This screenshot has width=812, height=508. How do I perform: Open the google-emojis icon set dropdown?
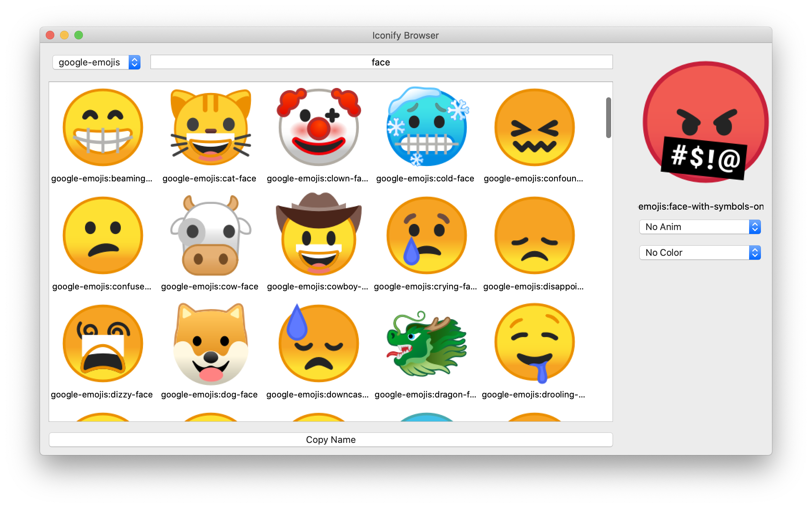click(x=96, y=62)
